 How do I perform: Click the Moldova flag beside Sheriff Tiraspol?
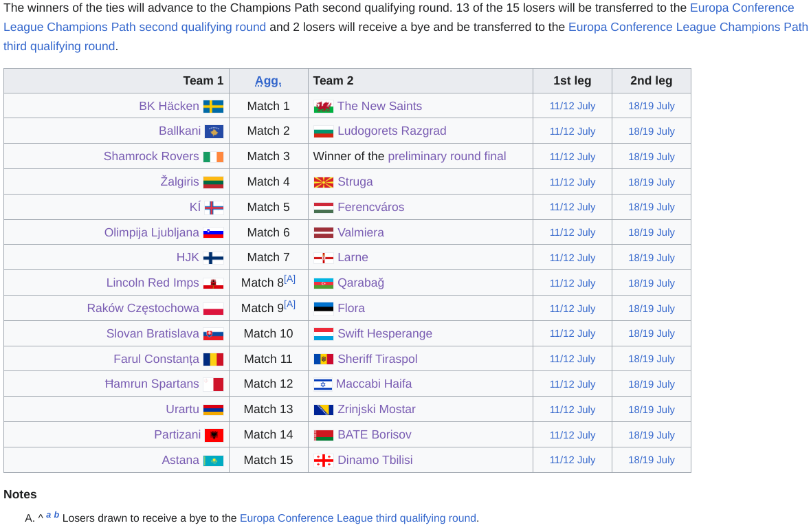(324, 359)
